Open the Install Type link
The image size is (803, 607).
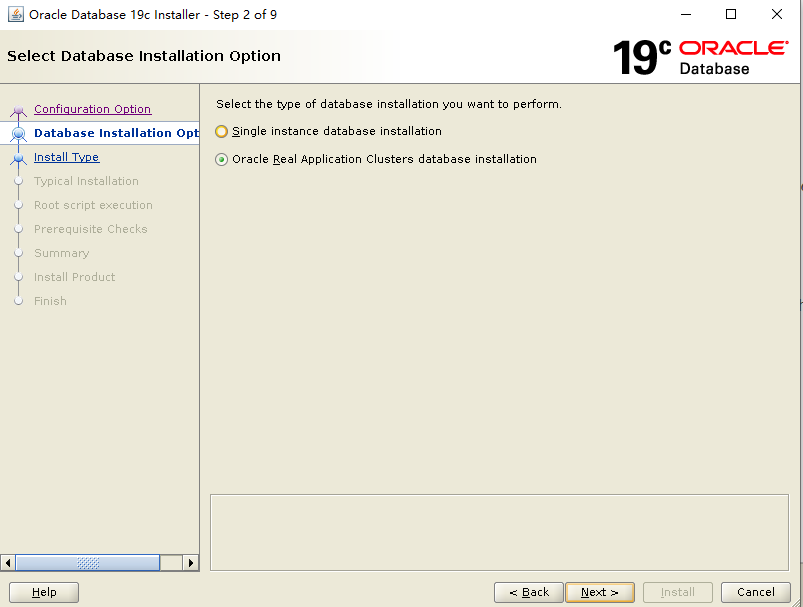[66, 157]
